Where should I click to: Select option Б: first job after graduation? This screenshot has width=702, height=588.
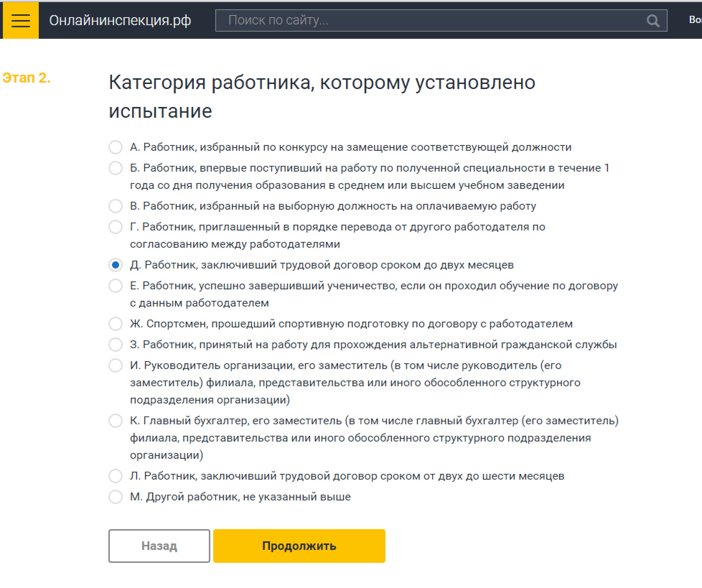pos(116,168)
